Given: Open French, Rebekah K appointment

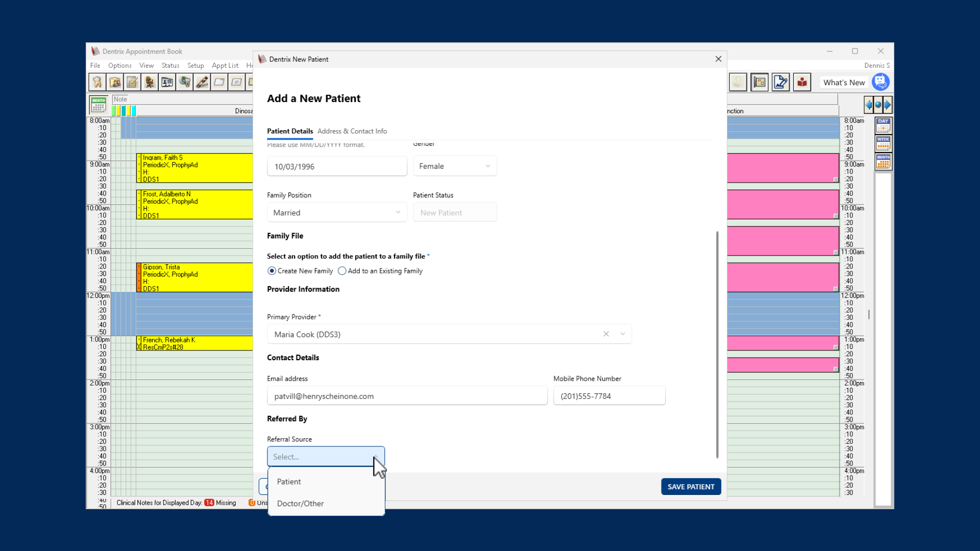Looking at the screenshot, I should 194,343.
